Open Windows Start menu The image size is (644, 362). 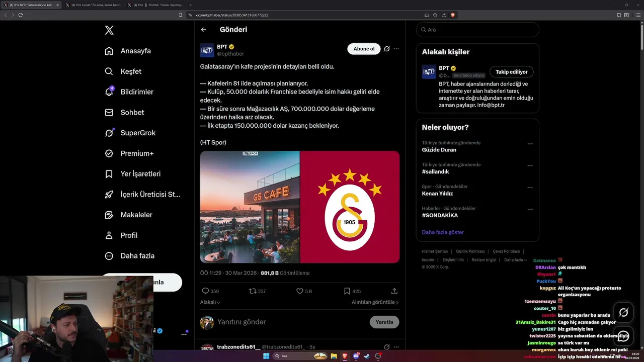pos(266,356)
